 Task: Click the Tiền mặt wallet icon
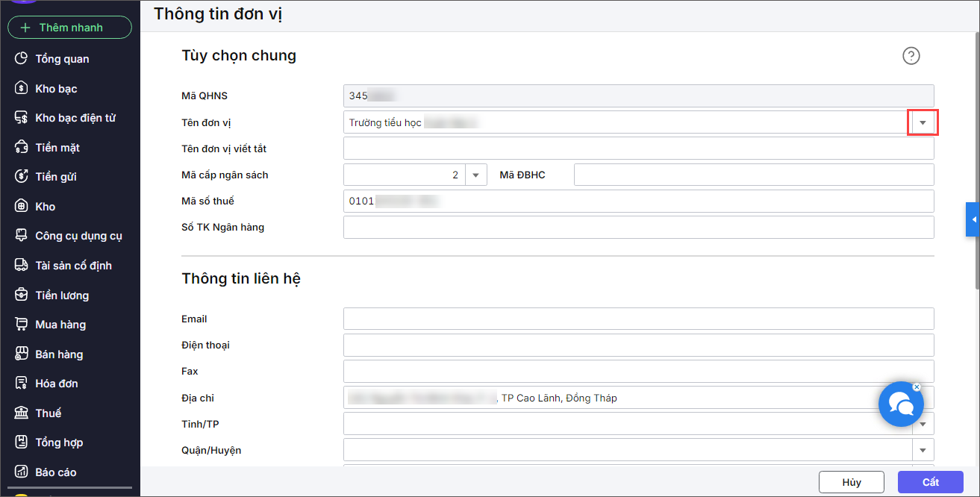pos(21,148)
